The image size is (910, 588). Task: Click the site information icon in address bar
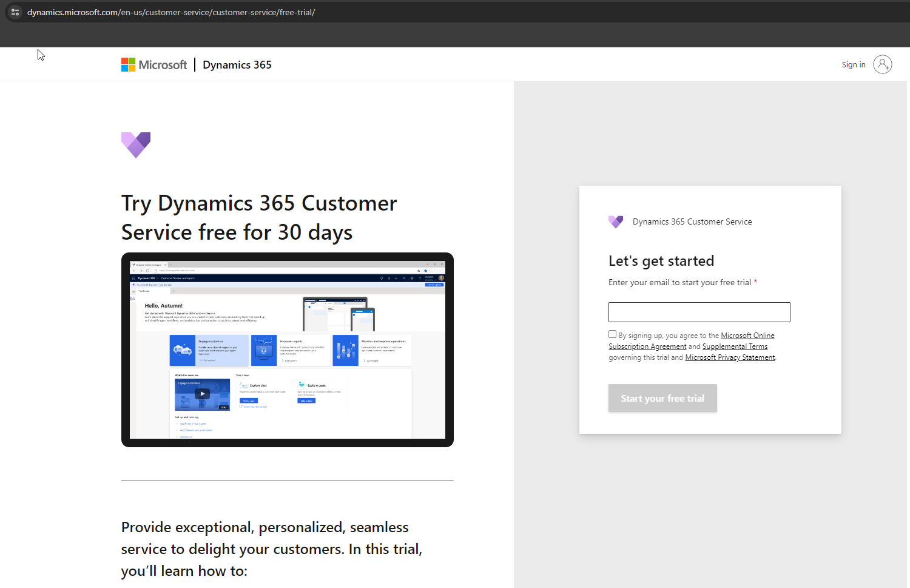[15, 12]
